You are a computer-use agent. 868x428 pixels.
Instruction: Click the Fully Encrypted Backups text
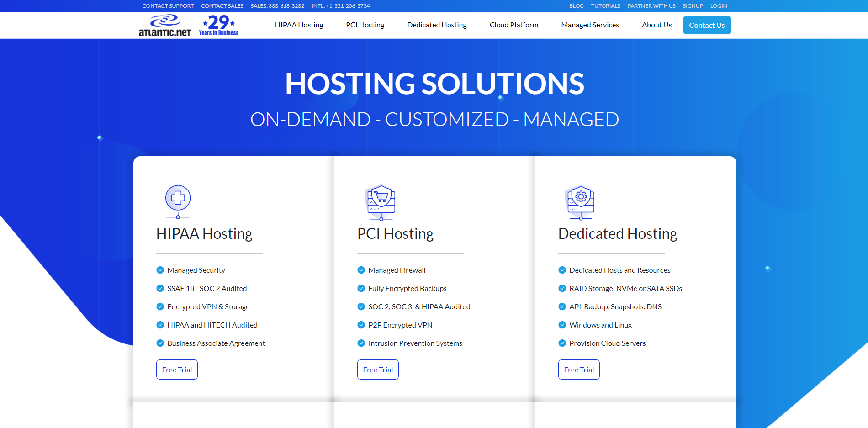point(408,289)
